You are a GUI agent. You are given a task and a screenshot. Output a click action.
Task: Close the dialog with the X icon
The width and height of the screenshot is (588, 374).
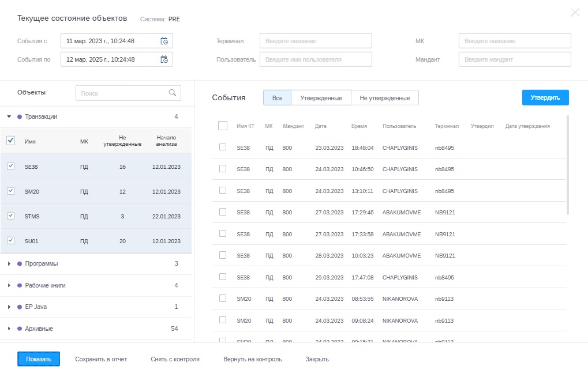tap(575, 12)
